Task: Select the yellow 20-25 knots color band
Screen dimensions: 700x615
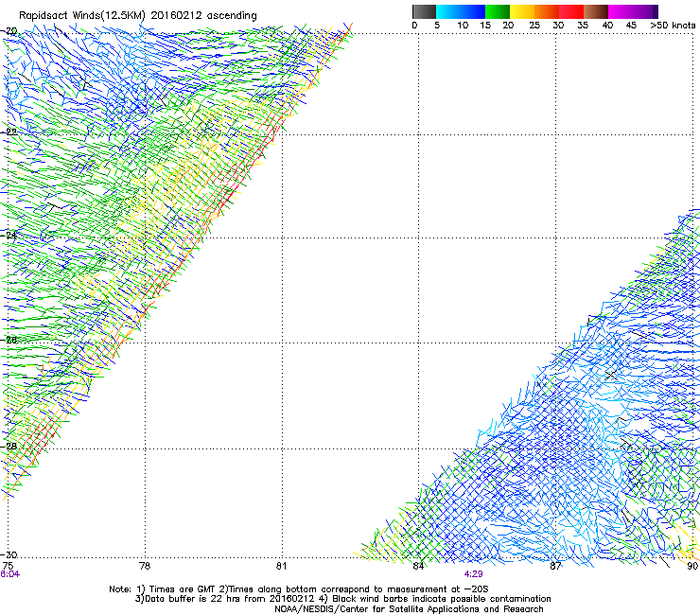Action: [x=522, y=11]
